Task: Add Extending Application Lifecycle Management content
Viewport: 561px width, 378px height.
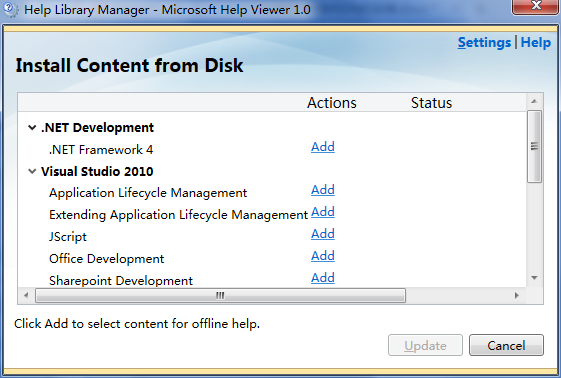Action: tap(323, 212)
